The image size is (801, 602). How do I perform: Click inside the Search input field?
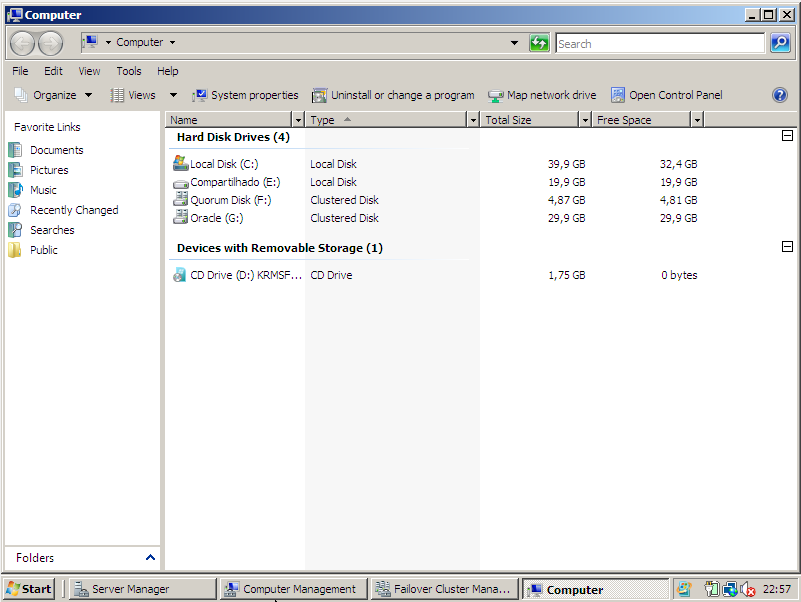tap(660, 43)
